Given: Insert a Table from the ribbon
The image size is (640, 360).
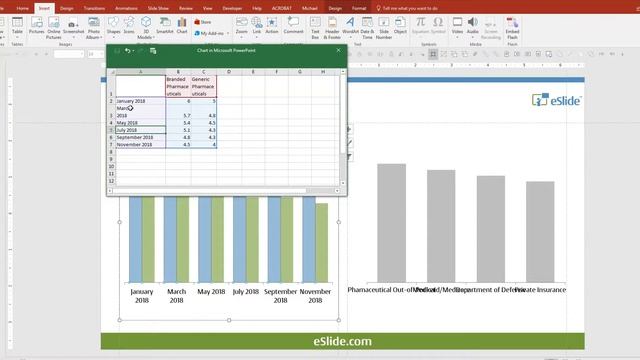Looking at the screenshot, I should click(x=17, y=27).
